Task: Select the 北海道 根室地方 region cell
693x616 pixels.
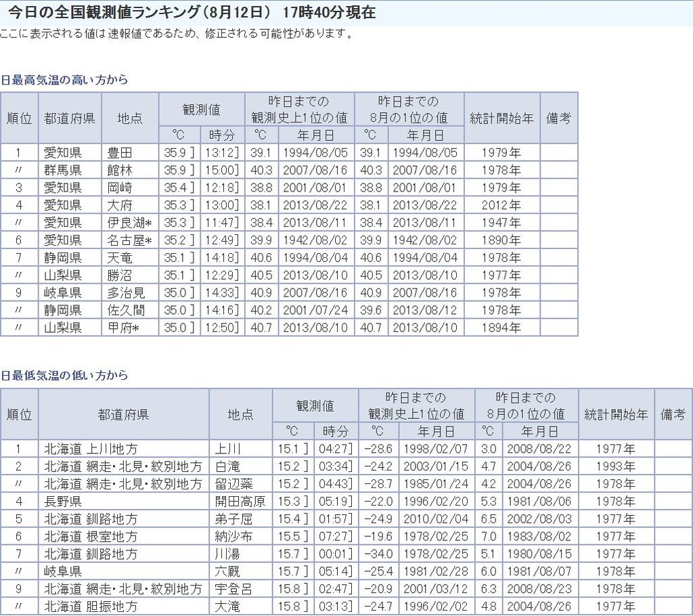Action: [91, 537]
